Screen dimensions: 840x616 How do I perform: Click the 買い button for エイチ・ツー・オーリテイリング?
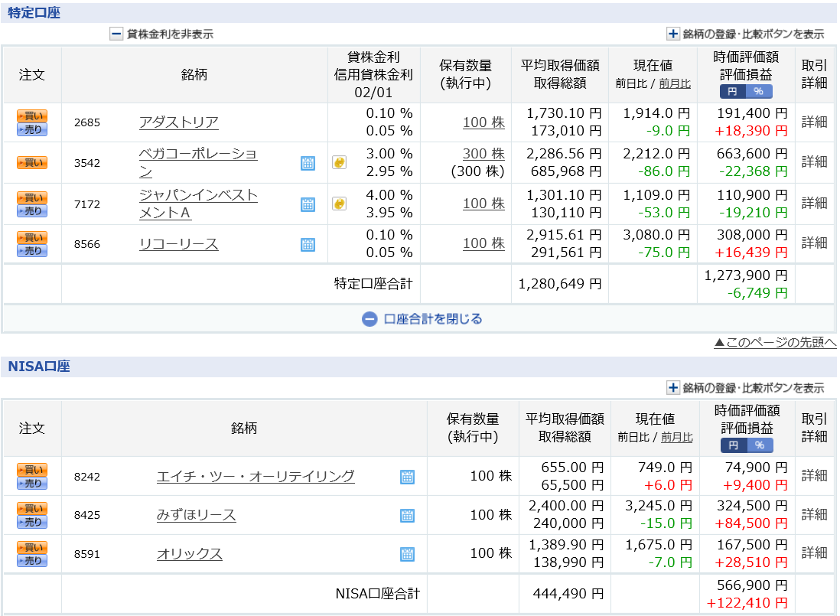[32, 470]
